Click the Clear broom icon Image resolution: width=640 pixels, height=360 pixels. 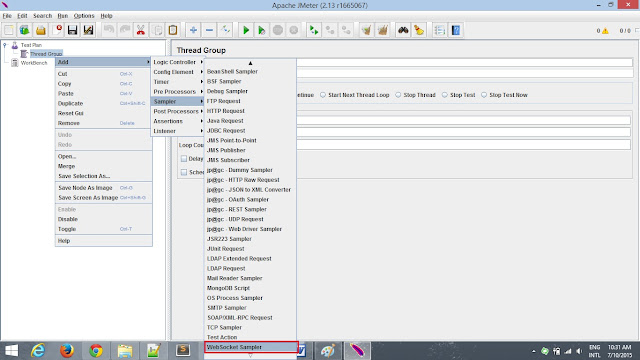367,30
